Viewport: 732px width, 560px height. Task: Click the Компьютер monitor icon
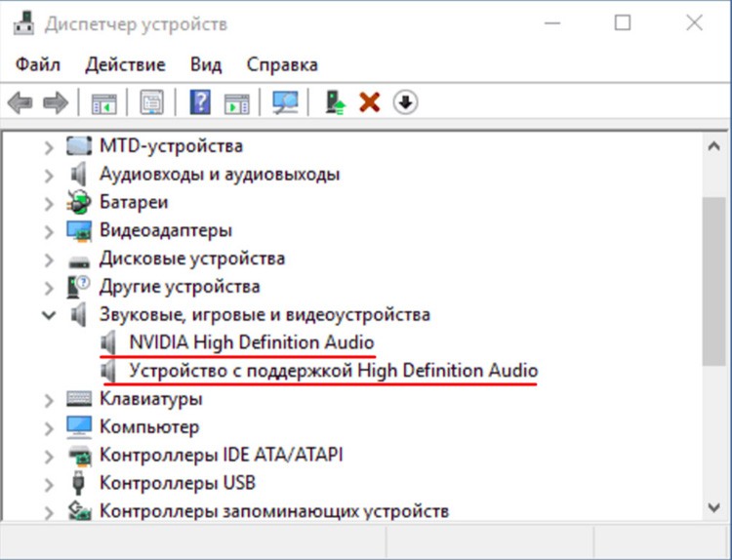pyautogui.click(x=79, y=427)
